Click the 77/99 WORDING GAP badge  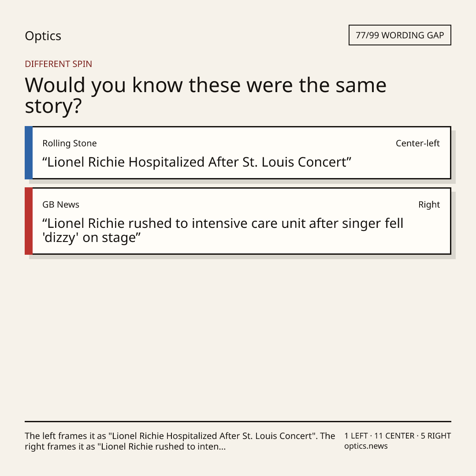(x=400, y=35)
